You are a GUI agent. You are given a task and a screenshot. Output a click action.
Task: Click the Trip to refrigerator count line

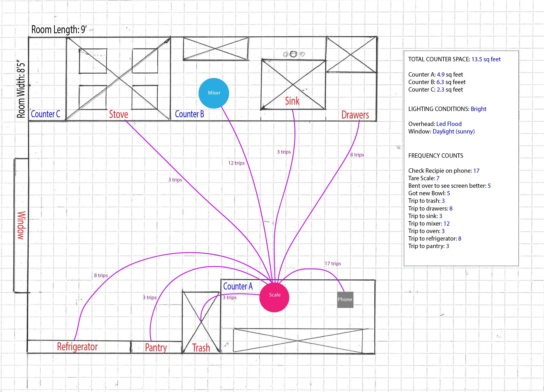tap(434, 239)
